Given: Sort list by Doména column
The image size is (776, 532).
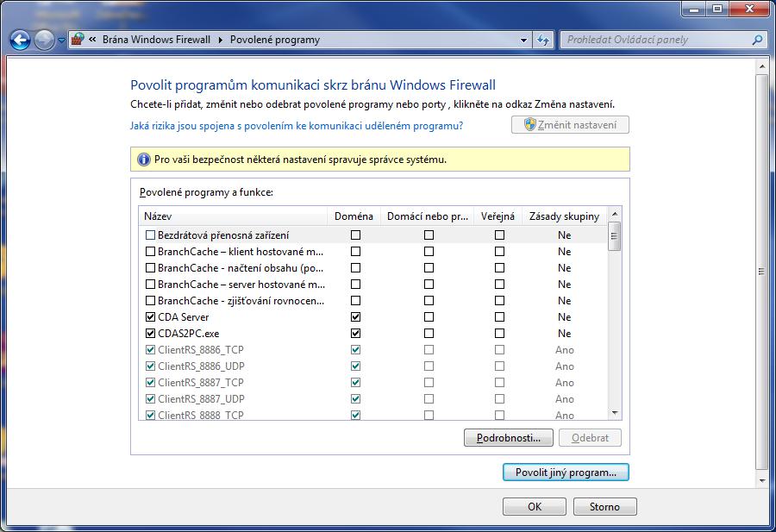Looking at the screenshot, I should pos(354,216).
